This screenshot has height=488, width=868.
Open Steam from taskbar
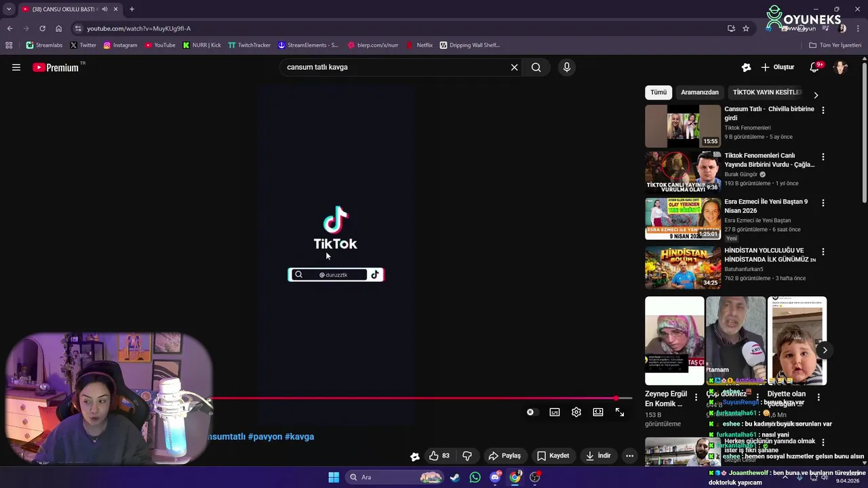[x=454, y=477]
